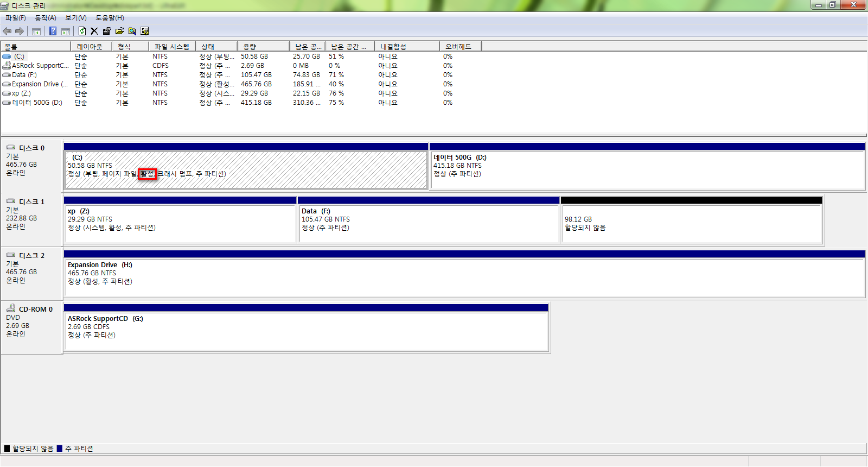
Task: Open the 도움말(H) menu
Action: (110, 18)
